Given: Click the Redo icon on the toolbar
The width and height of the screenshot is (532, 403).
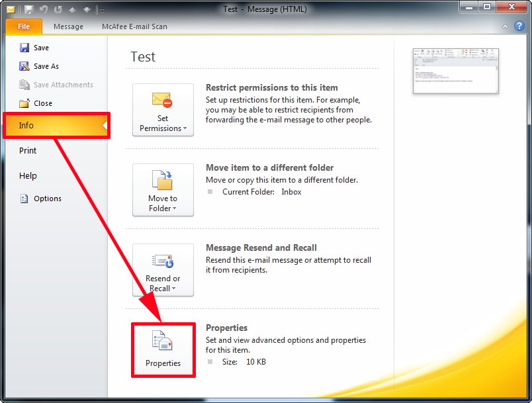Looking at the screenshot, I should [58, 9].
